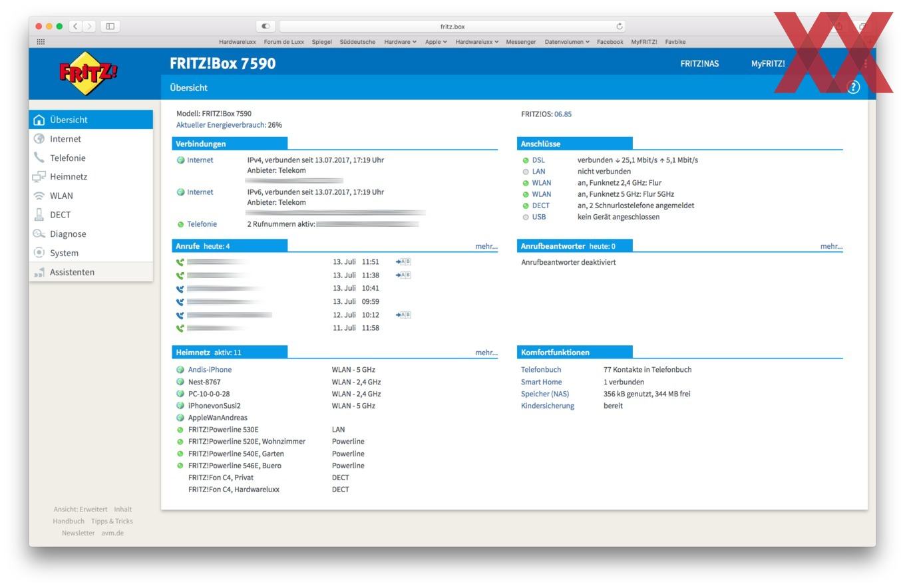This screenshot has width=905, height=588.
Task: Click Aktueller Energieverbrauch link
Action: [221, 125]
